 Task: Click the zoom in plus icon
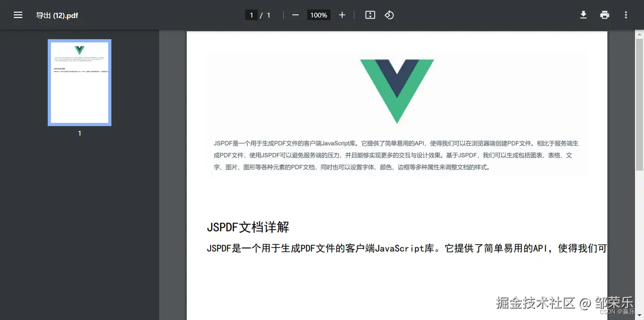coord(342,15)
